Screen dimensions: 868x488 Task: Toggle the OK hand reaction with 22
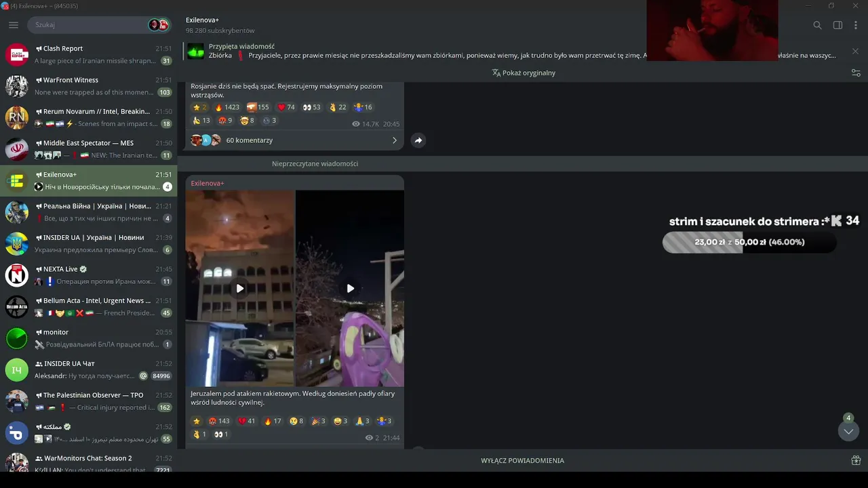338,107
